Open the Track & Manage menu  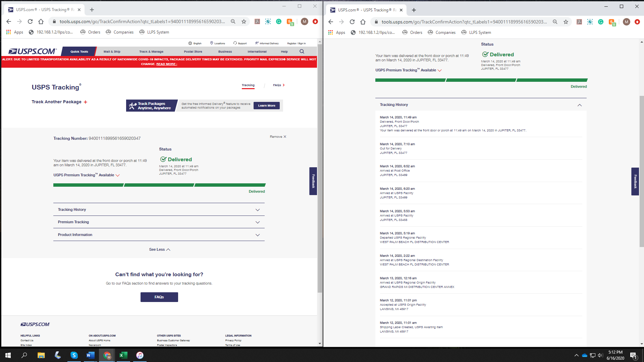click(151, 52)
